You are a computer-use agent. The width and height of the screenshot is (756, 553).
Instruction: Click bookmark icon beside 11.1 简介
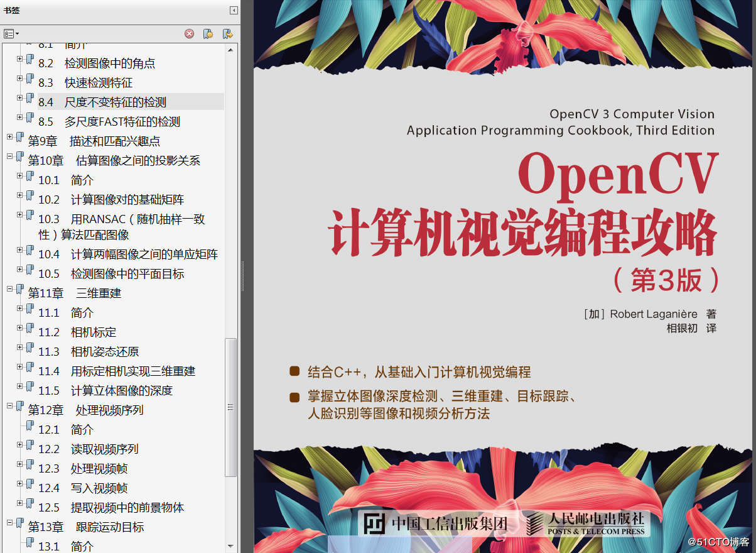[x=30, y=309]
